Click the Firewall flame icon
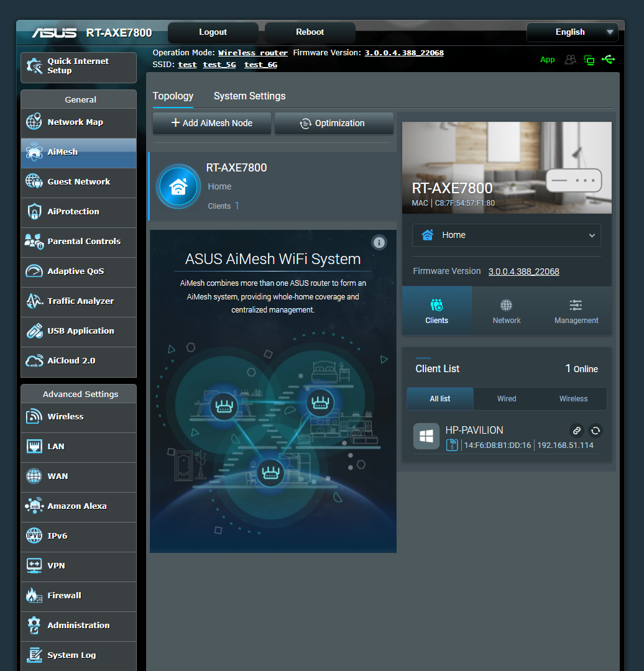Screen dimensions: 644x671 pyautogui.click(x=34, y=595)
